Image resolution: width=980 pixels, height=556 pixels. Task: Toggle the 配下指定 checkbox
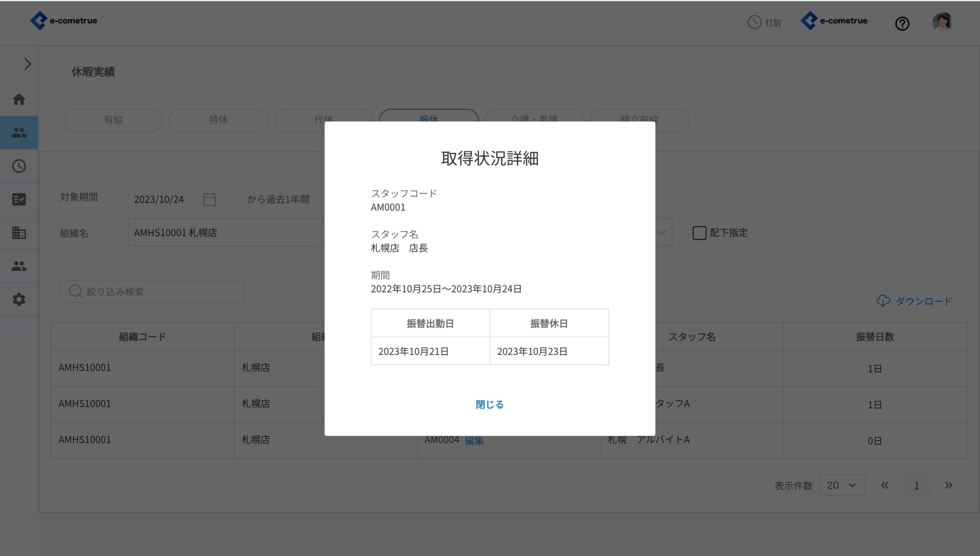click(x=699, y=233)
